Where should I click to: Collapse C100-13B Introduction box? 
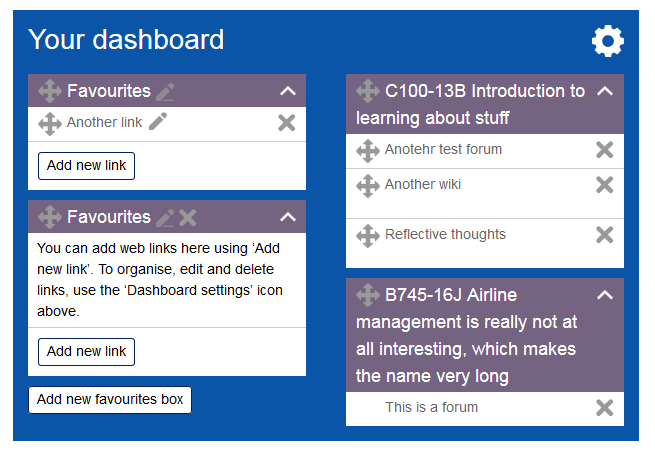[605, 91]
